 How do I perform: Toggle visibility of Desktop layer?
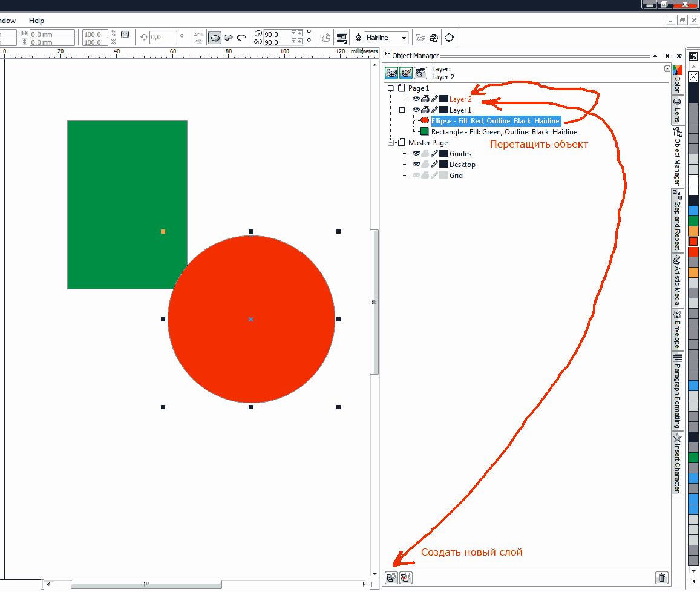[416, 164]
